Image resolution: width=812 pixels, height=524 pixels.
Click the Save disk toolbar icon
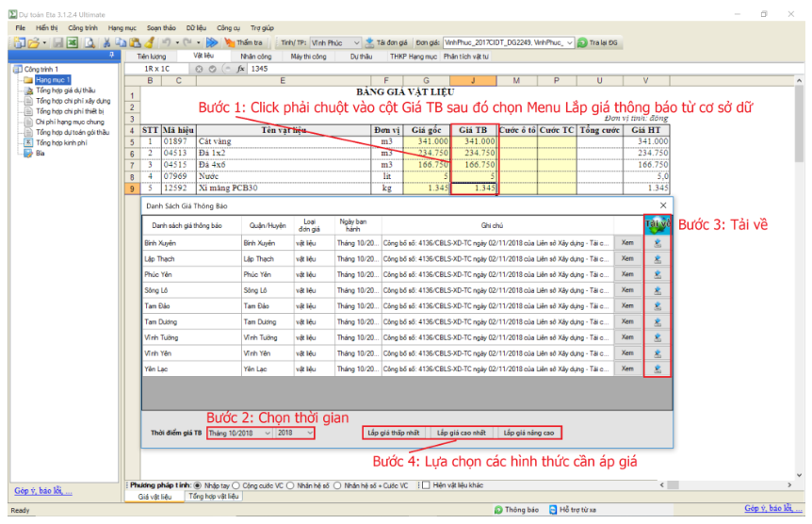click(x=58, y=42)
